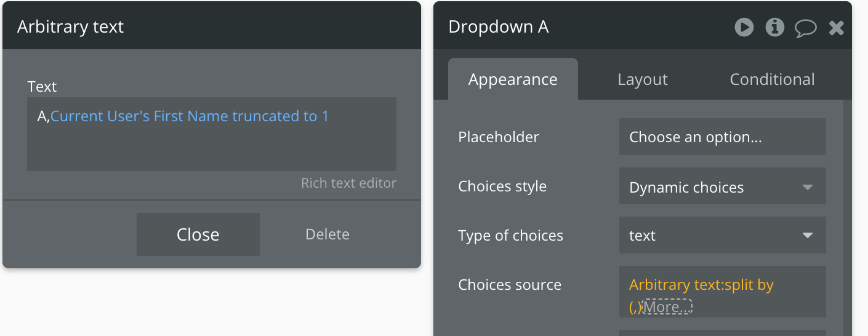Click the More... expression extender
Screen dimensions: 868x336
click(x=667, y=306)
